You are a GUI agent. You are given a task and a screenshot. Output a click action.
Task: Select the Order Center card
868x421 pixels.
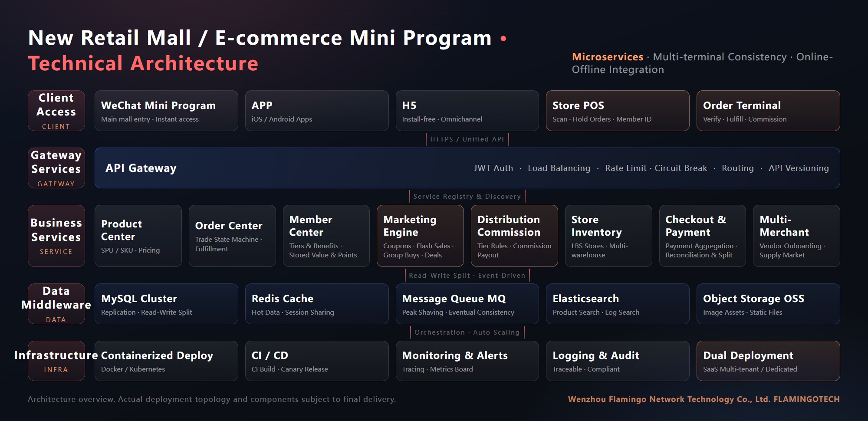click(x=232, y=236)
